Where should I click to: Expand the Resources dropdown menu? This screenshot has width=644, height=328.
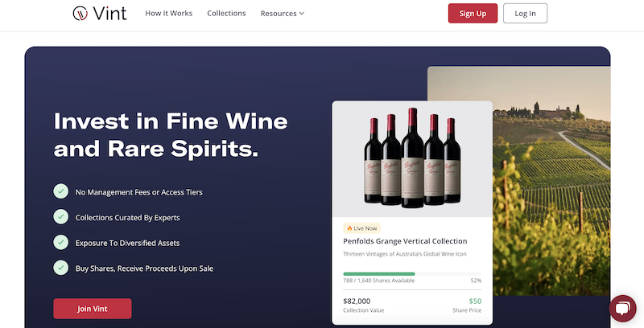coord(279,14)
